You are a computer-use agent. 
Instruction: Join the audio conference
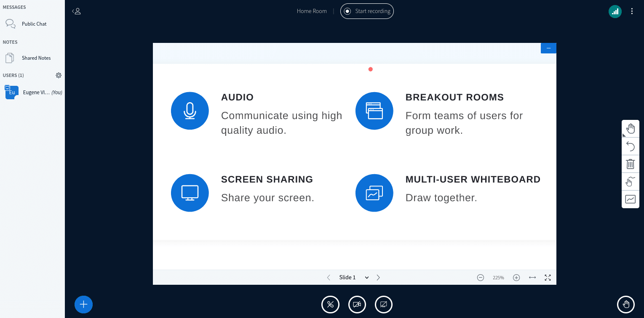click(x=330, y=304)
